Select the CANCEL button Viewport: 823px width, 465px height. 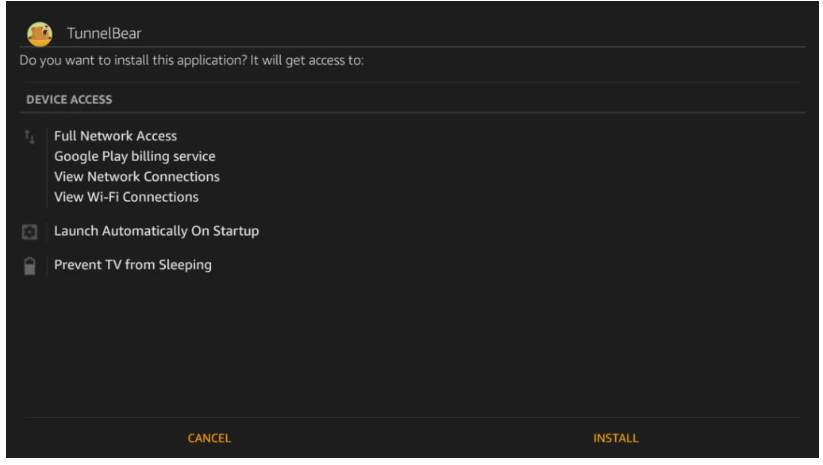(209, 438)
